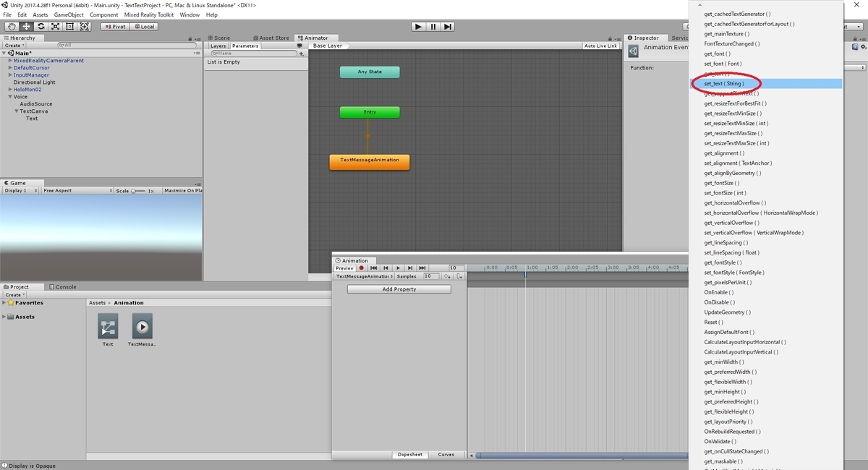The image size is (868, 470).
Task: Toggle the Animator layer visibility eye icon
Action: coord(299,46)
